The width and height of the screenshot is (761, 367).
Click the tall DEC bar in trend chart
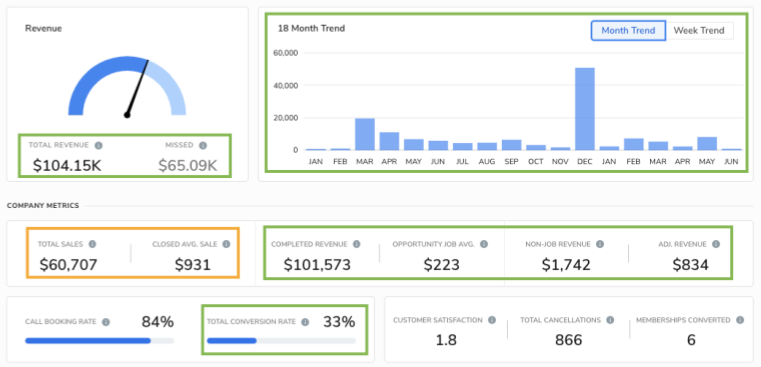point(585,109)
